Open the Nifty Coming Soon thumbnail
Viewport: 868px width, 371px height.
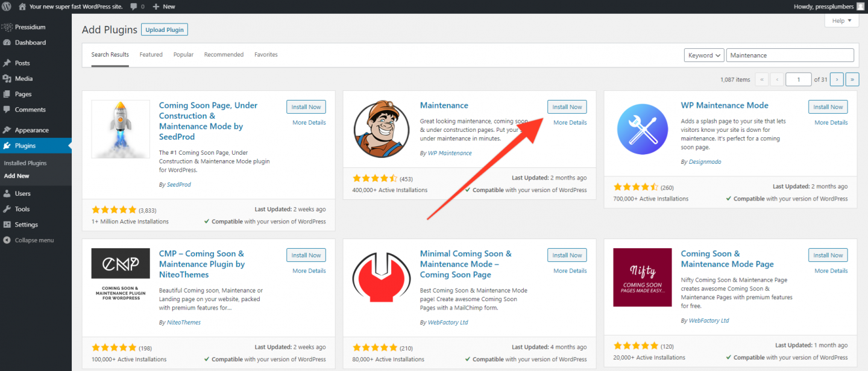pos(643,277)
